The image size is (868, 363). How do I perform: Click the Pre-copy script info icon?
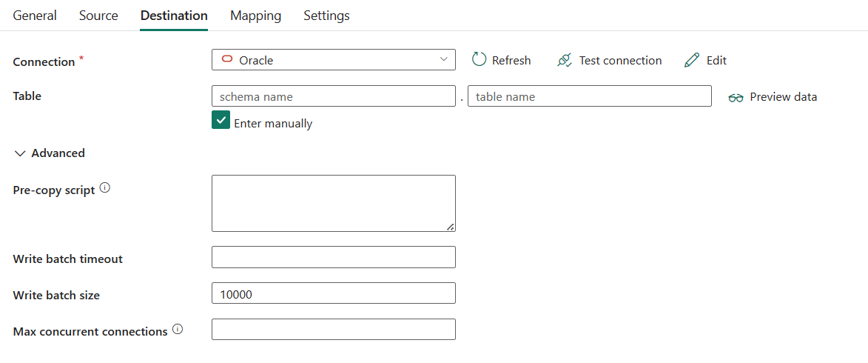[105, 188]
